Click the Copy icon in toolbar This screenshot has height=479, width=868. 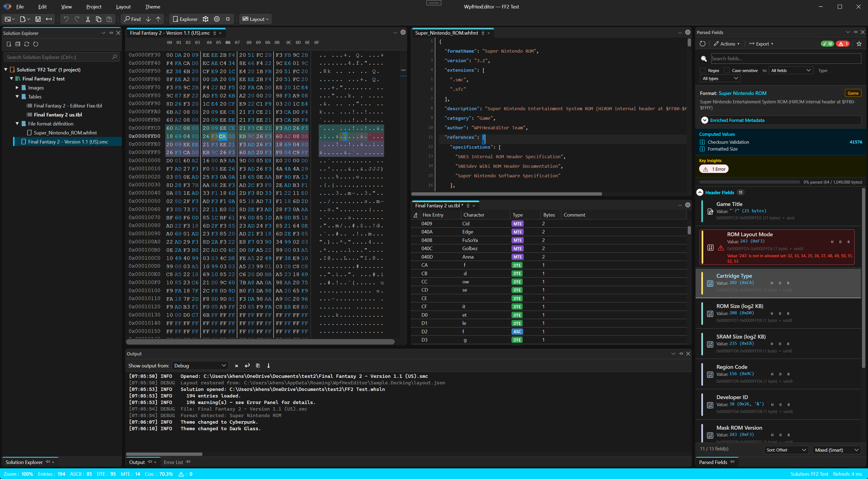coord(98,19)
